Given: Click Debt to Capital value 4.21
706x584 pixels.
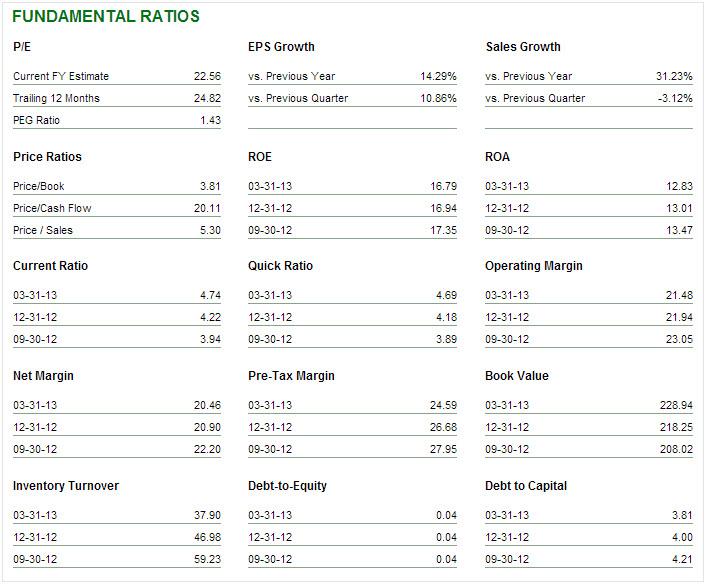Looking at the screenshot, I should point(682,559).
